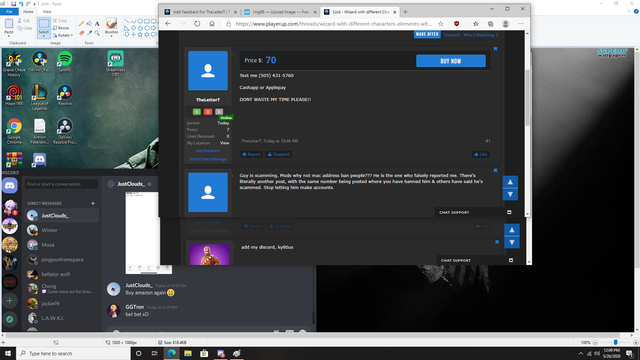640x360 pixels.
Task: Open File Explorer from the taskbar
Action: click(x=188, y=353)
